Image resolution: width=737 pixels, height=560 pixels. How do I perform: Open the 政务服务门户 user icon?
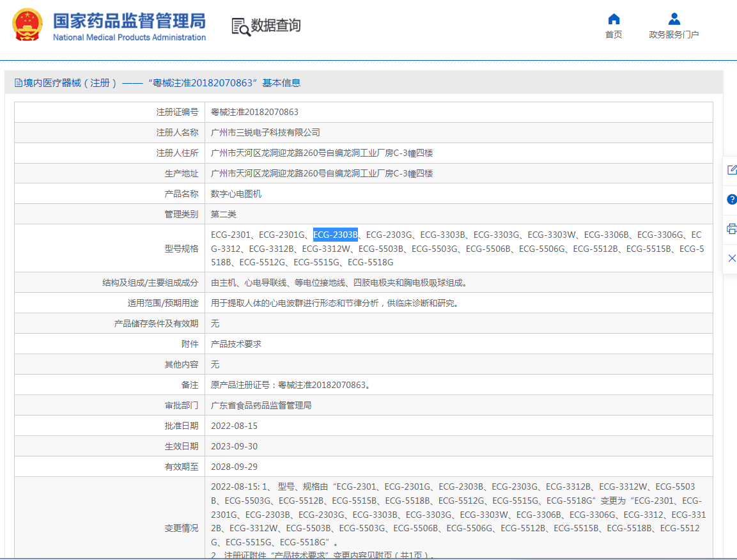coord(674,19)
